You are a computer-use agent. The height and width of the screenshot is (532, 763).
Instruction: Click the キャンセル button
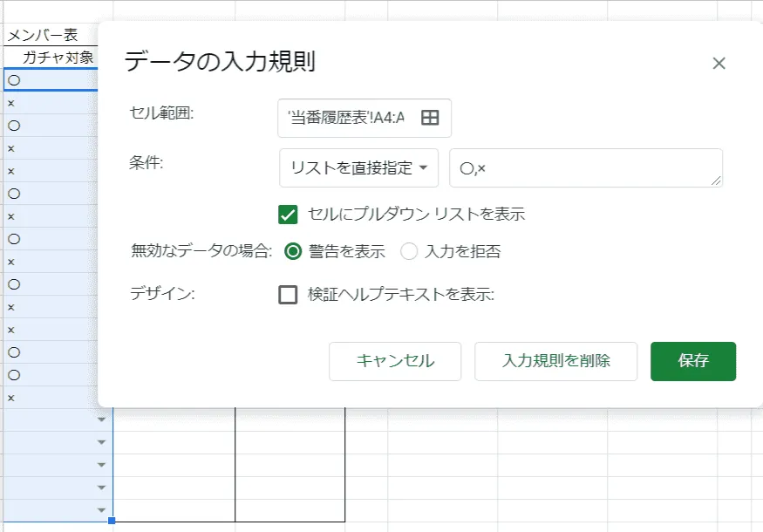click(x=394, y=361)
